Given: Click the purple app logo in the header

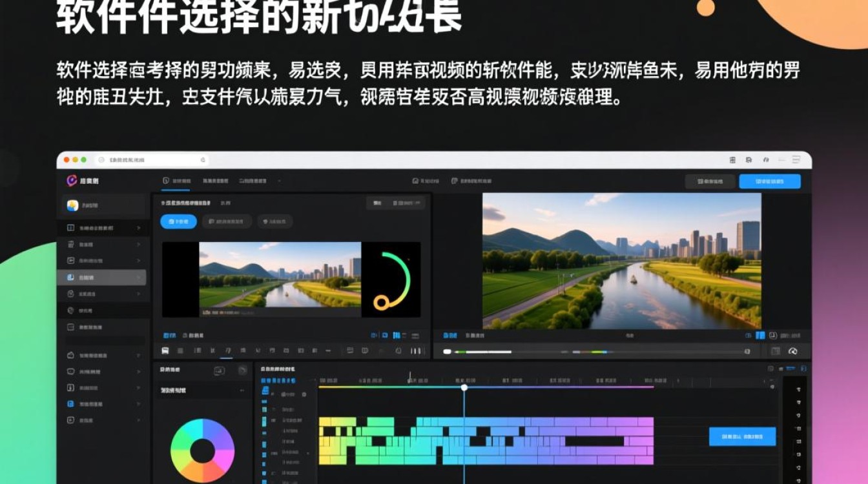Looking at the screenshot, I should 72,181.
